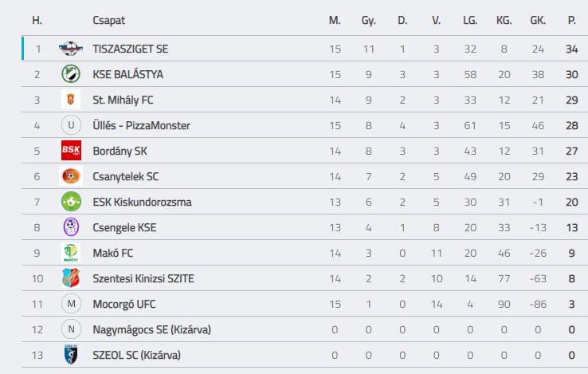Select the Üllés PizzaMonster U badge
This screenshot has height=374, width=588.
tap(71, 125)
